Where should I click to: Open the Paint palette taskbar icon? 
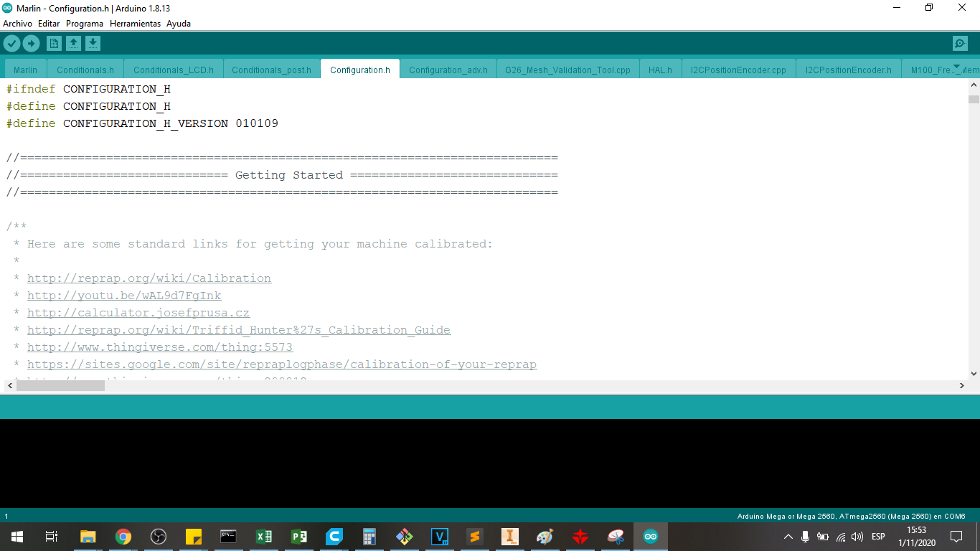(x=545, y=537)
